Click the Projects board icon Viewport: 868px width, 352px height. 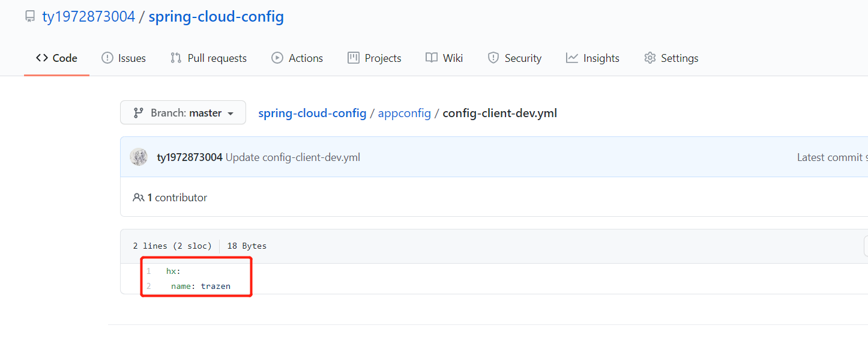coord(354,58)
